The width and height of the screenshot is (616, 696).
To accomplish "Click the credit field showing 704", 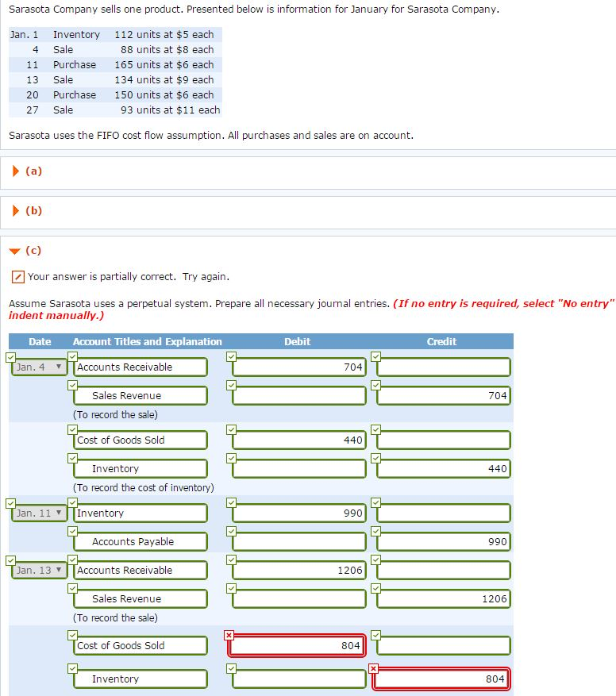I will pyautogui.click(x=444, y=395).
